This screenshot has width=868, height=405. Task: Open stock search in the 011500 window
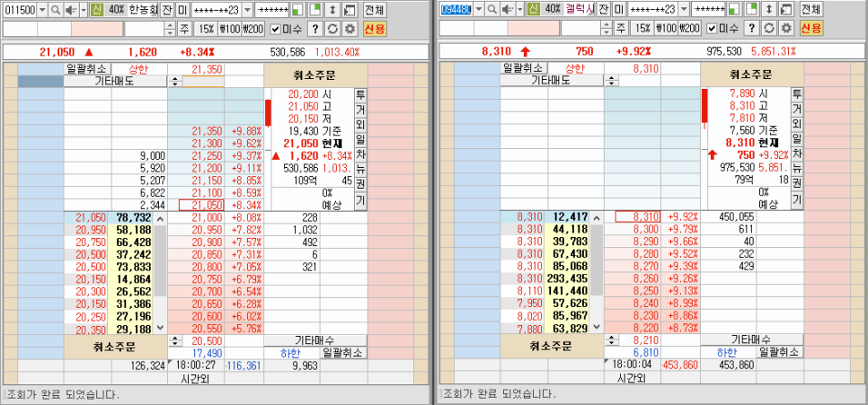pos(56,9)
